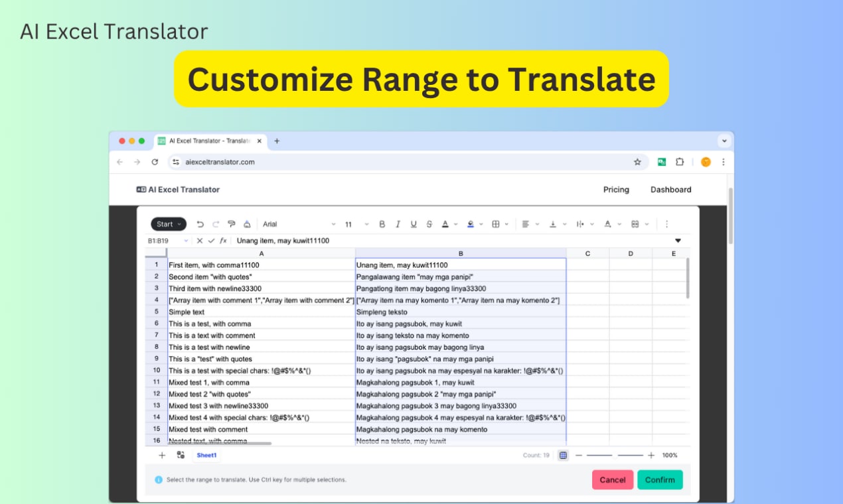Open the browser three-dot menu
This screenshot has width=843, height=504.
coord(723,162)
